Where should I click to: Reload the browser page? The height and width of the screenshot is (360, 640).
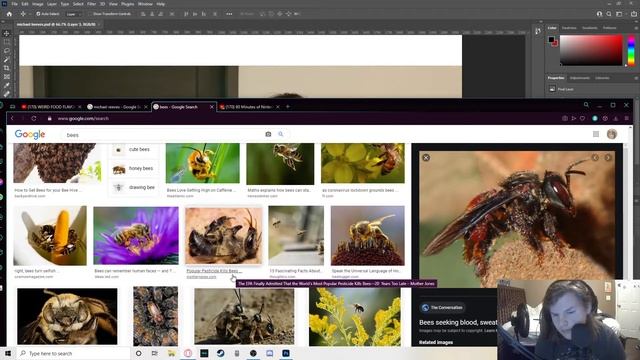click(x=34, y=118)
